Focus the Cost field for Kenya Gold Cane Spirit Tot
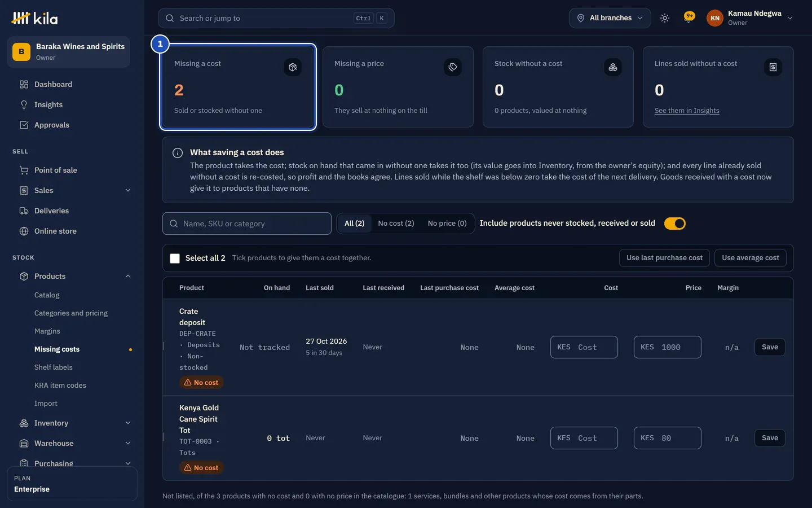 pyautogui.click(x=584, y=438)
